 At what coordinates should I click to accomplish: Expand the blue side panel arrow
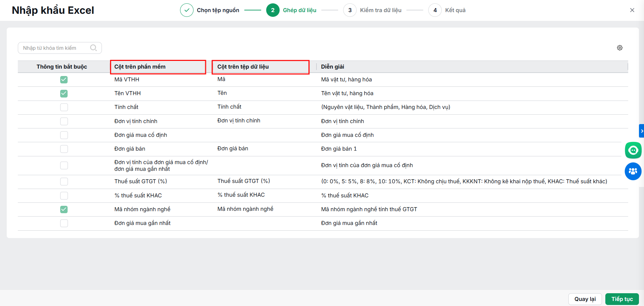pyautogui.click(x=642, y=131)
